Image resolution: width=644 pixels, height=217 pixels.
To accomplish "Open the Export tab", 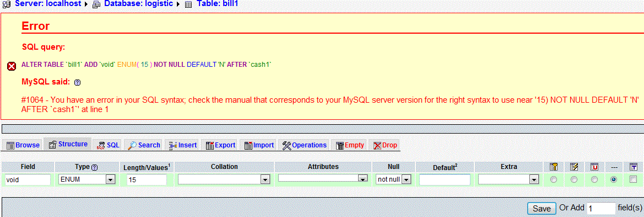I will [220, 145].
